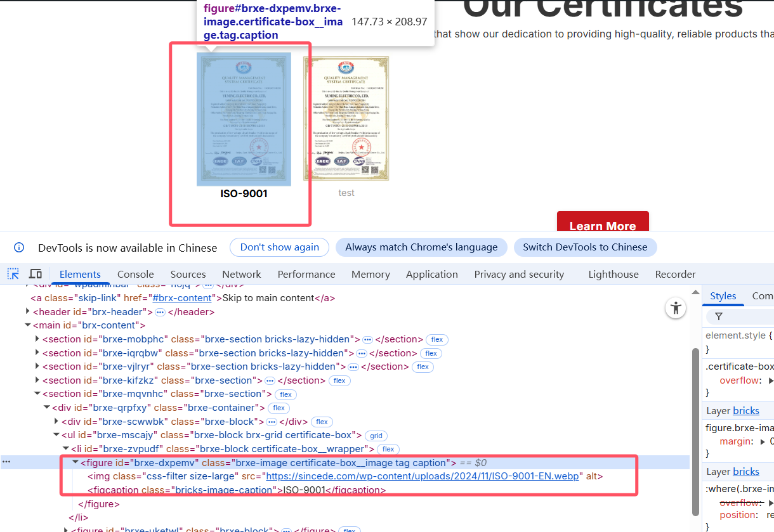This screenshot has height=532, width=774.
Task: Click the info icon in the DevTools language bar
Action: coord(19,247)
